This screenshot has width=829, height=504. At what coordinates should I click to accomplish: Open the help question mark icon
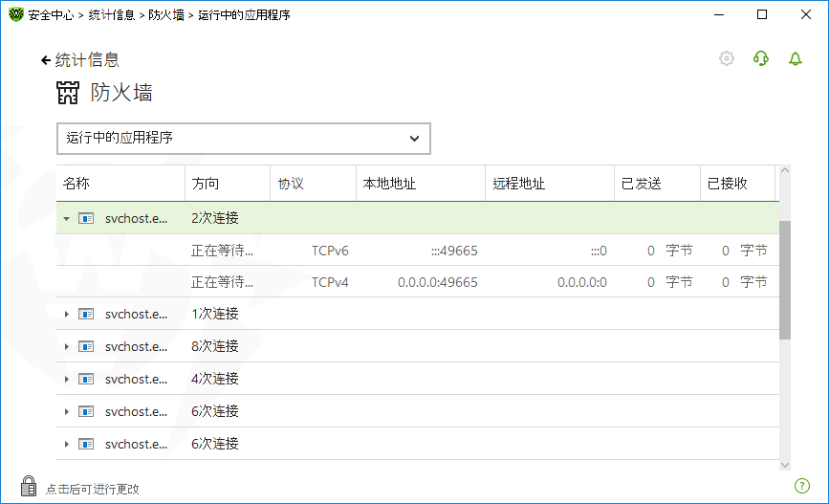[x=801, y=486]
